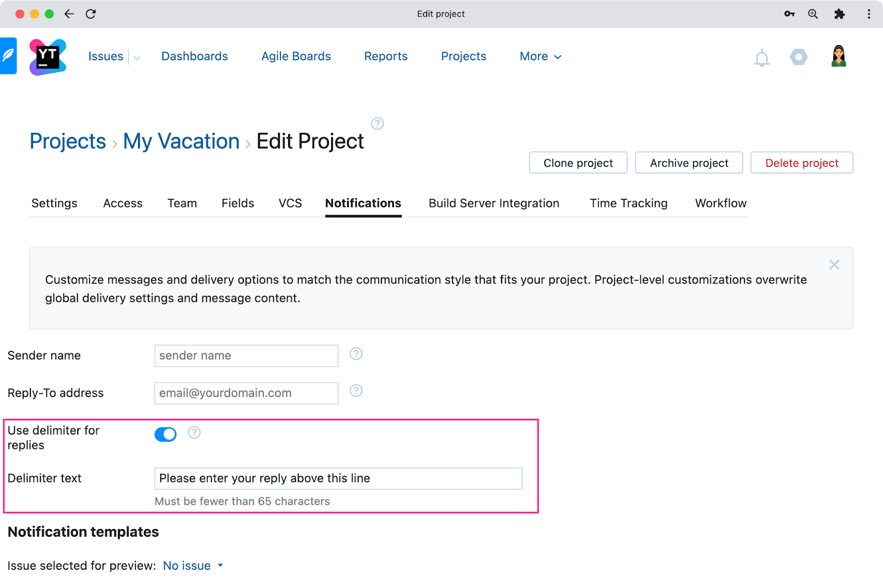Click the blue feather icon on left edge
Screen dimensions: 883x588
(x=8, y=56)
